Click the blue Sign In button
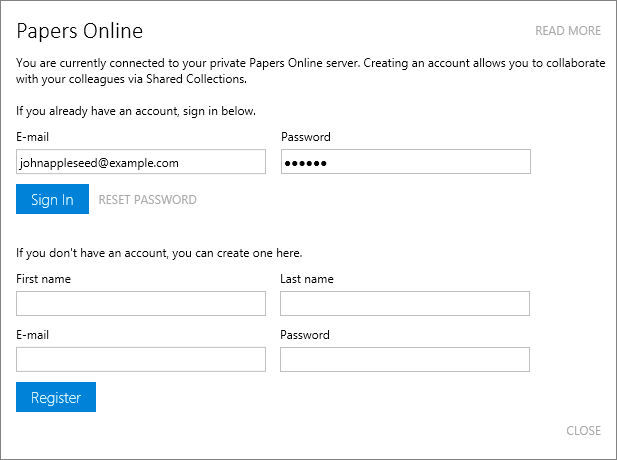This screenshot has height=460, width=617. coord(52,199)
